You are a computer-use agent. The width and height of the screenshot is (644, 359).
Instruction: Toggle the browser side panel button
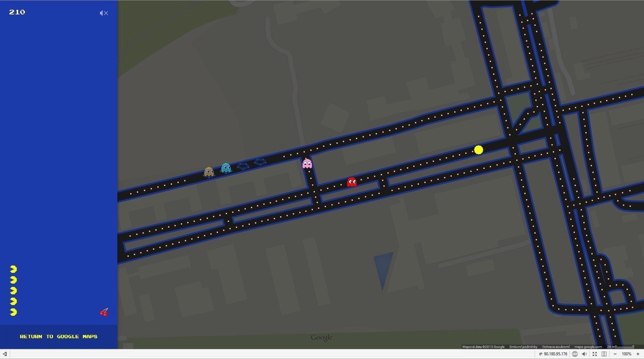point(5,354)
